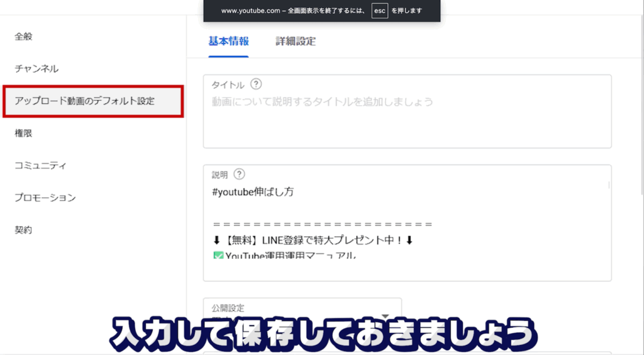Expand the 公開設定 dropdown arrow
644x355 pixels.
385,315
